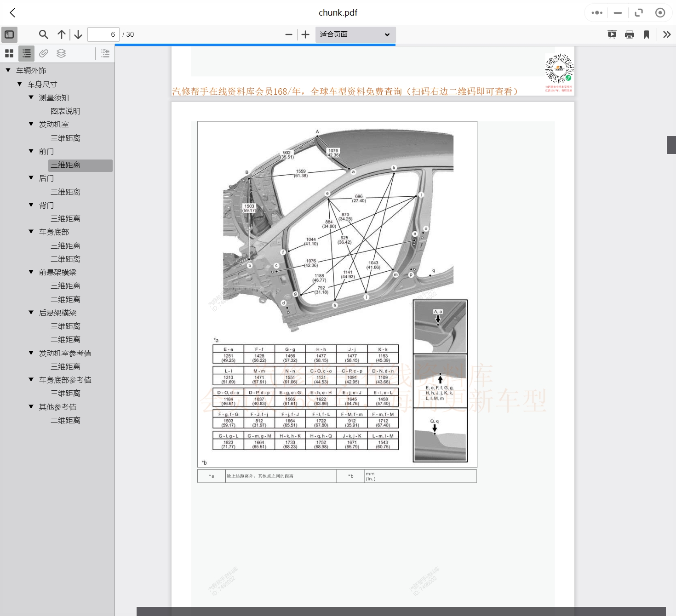
Task: Open the document search tool
Action: pyautogui.click(x=43, y=34)
